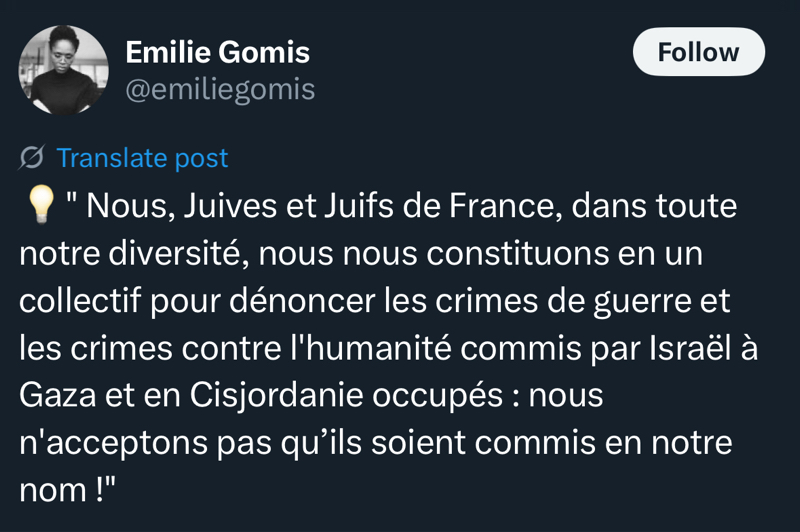Click the translate icon beside Translate post
The width and height of the screenshot is (800, 532).
coord(32,158)
